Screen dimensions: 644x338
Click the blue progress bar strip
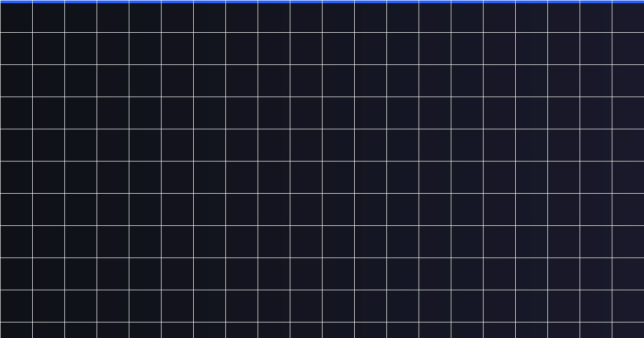pyautogui.click(x=322, y=2)
